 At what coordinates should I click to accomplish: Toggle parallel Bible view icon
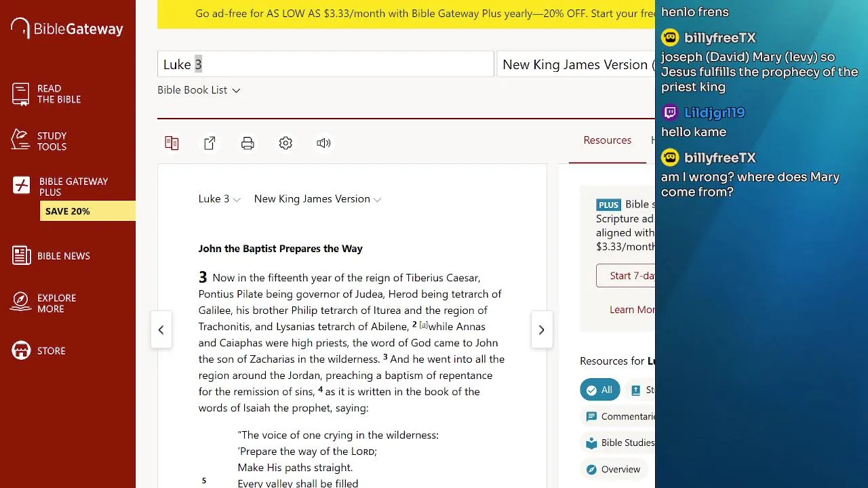[172, 143]
